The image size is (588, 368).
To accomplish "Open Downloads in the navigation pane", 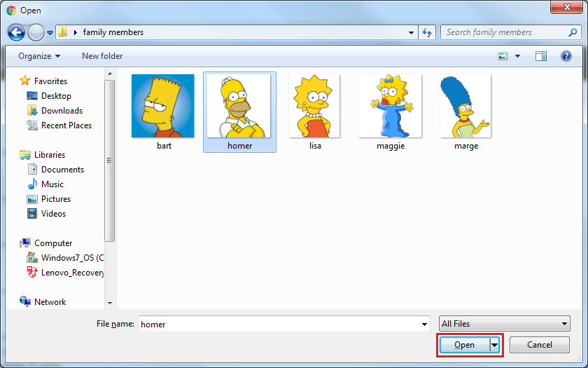I will tap(62, 111).
